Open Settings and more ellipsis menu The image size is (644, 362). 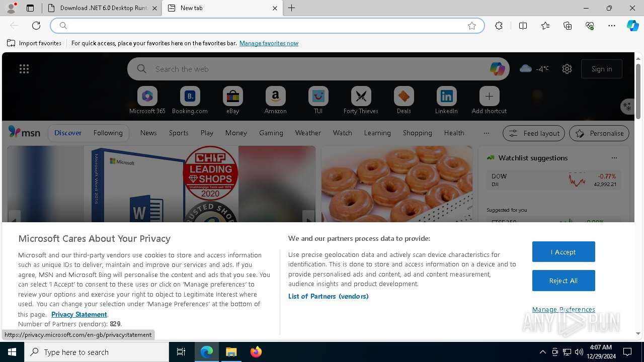pos(612,26)
